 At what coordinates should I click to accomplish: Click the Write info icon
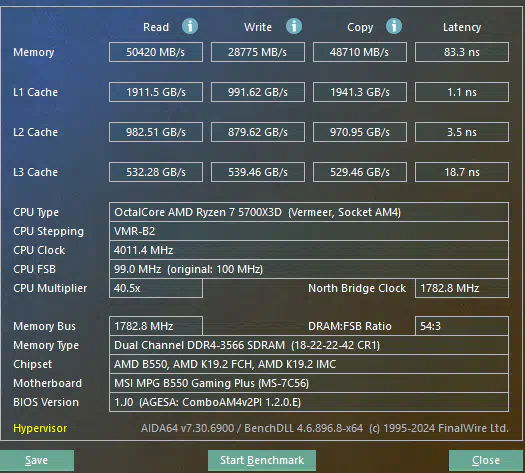[x=294, y=26]
